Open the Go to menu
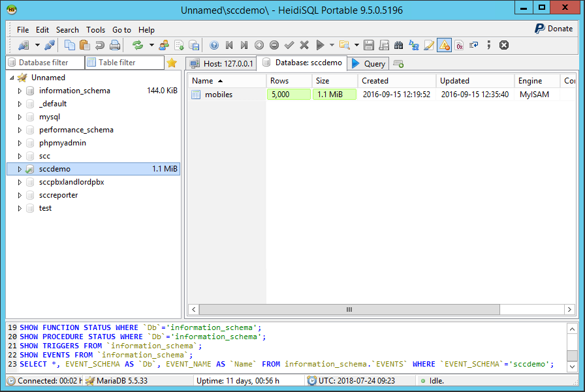 coord(121,30)
